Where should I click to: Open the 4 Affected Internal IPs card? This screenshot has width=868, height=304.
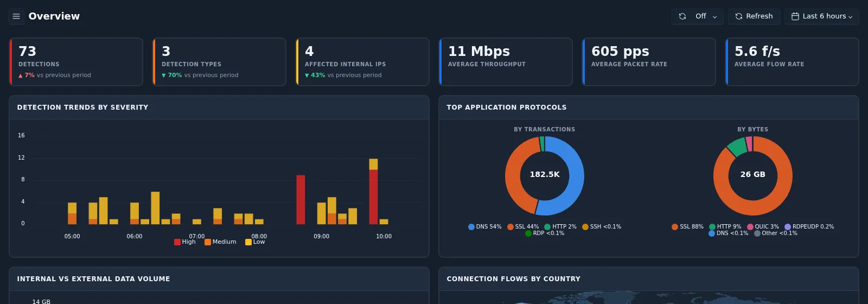pyautogui.click(x=362, y=62)
